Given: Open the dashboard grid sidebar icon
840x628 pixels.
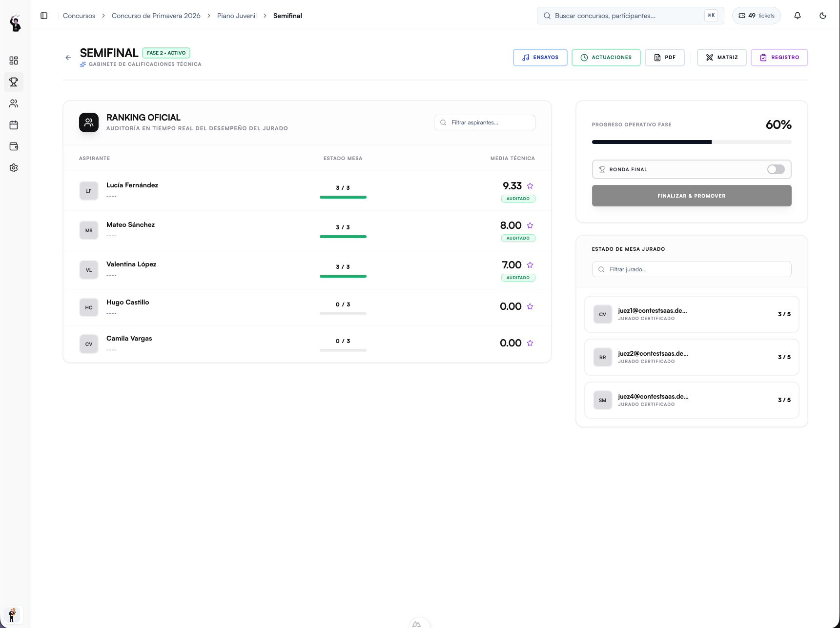Looking at the screenshot, I should point(14,61).
